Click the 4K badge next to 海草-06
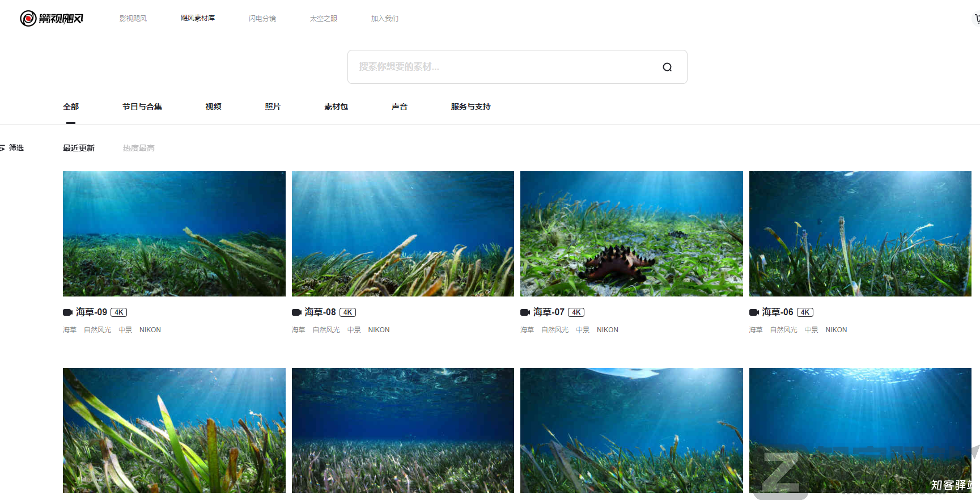 coord(805,312)
